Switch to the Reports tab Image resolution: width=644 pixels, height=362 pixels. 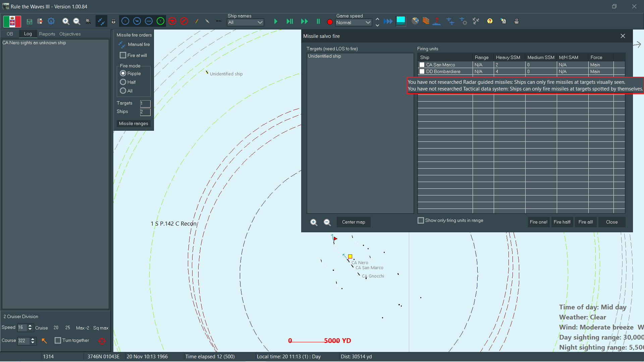pos(47,34)
